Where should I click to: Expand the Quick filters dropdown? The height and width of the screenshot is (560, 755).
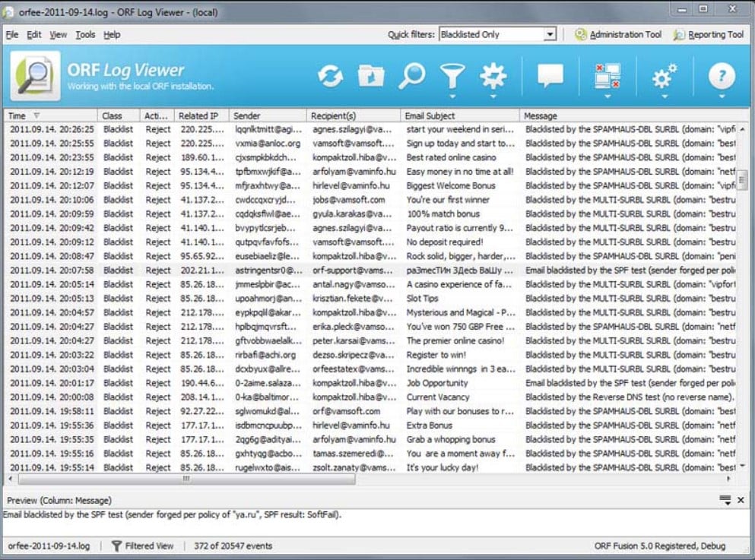click(550, 34)
